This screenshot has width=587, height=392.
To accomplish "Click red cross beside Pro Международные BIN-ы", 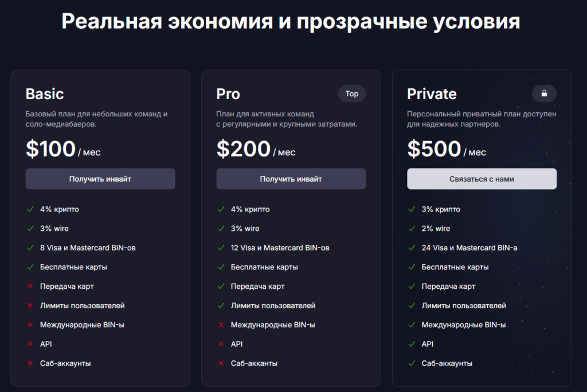I will click(221, 325).
